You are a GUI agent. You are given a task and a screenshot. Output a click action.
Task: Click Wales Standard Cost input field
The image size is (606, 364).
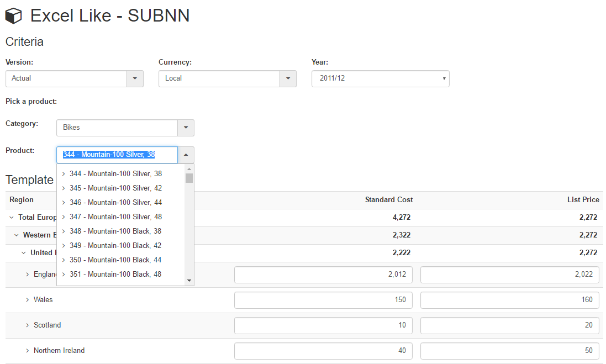coord(323,300)
